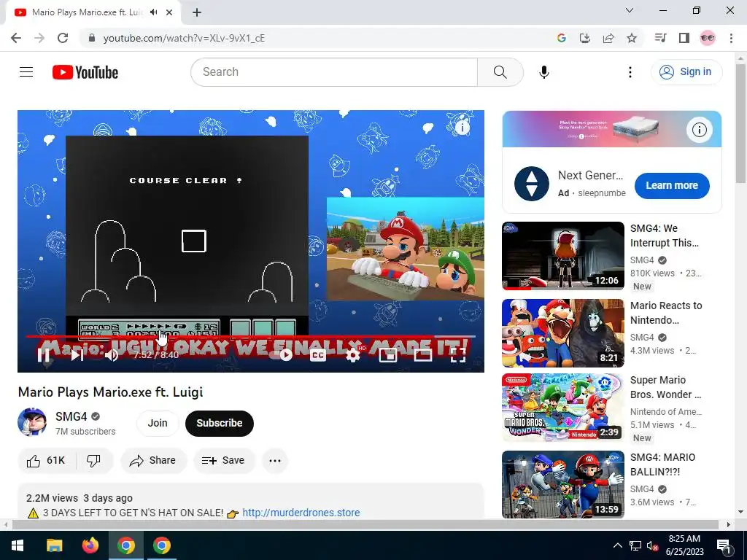Subscribe to SMG4
This screenshot has height=560, width=747.
pyautogui.click(x=219, y=423)
